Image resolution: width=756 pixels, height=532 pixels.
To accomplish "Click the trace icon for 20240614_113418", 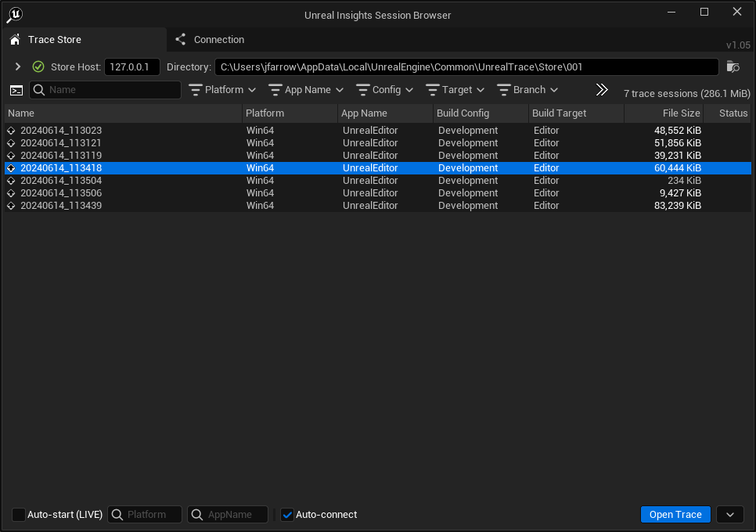I will click(11, 168).
